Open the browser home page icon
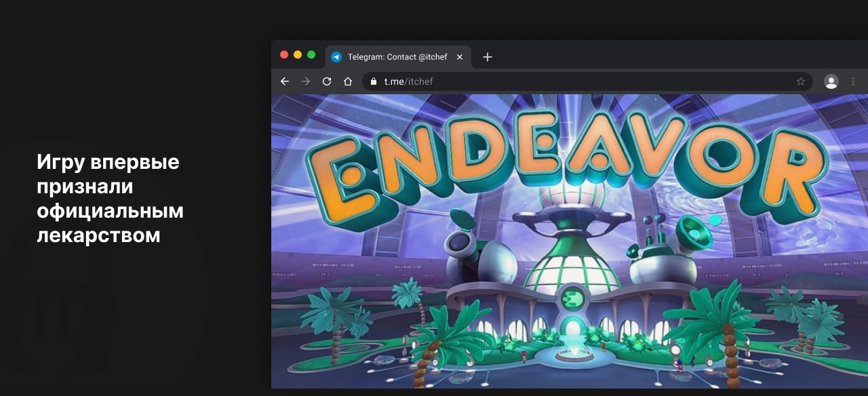Image resolution: width=868 pixels, height=396 pixels. [x=348, y=81]
